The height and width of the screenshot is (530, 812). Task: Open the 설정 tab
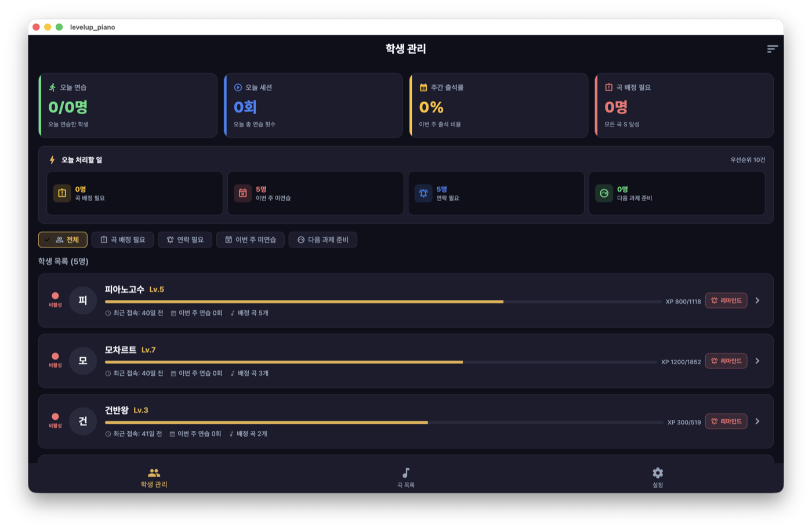658,478
